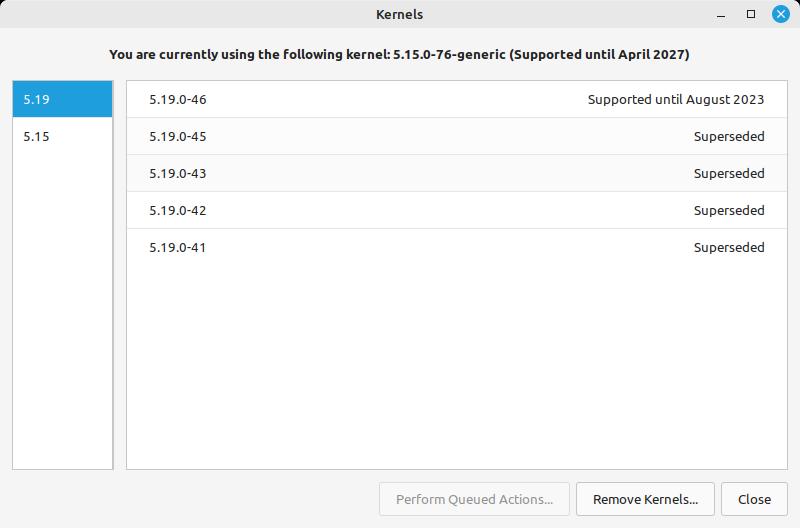Click the Superseded status of 5.19.0-43
The width and height of the screenshot is (800, 528).
tap(729, 173)
